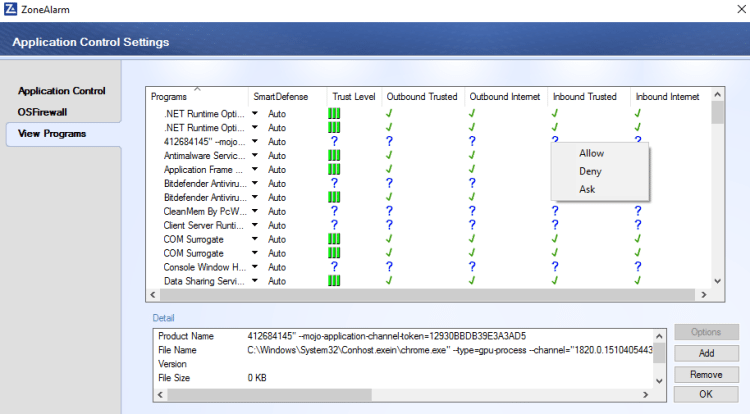
Task: Open SmartDefense dropdown for Bitdefender Antiviru... second row
Action: click(x=255, y=197)
